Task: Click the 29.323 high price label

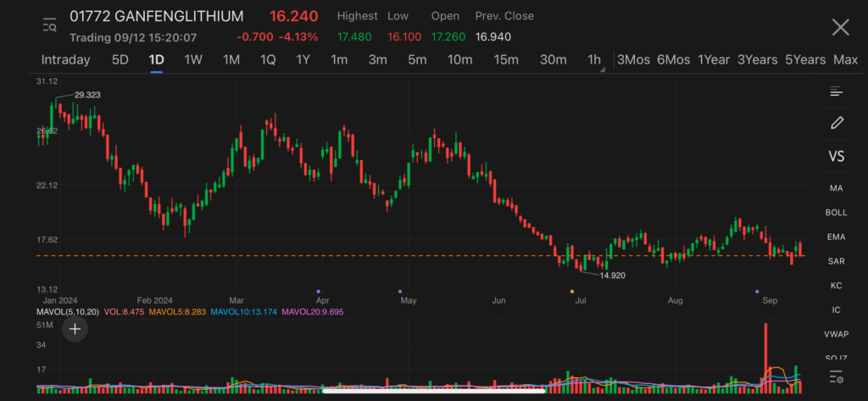Action: click(87, 95)
